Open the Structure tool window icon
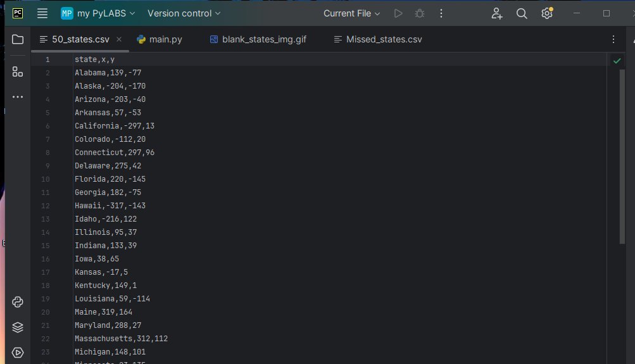Screen dimensions: 635x364 (x=18, y=72)
